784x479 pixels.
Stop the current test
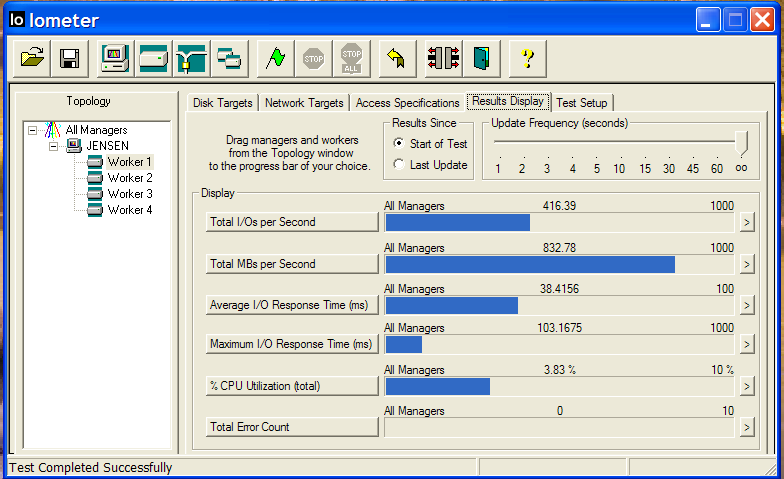(x=314, y=58)
